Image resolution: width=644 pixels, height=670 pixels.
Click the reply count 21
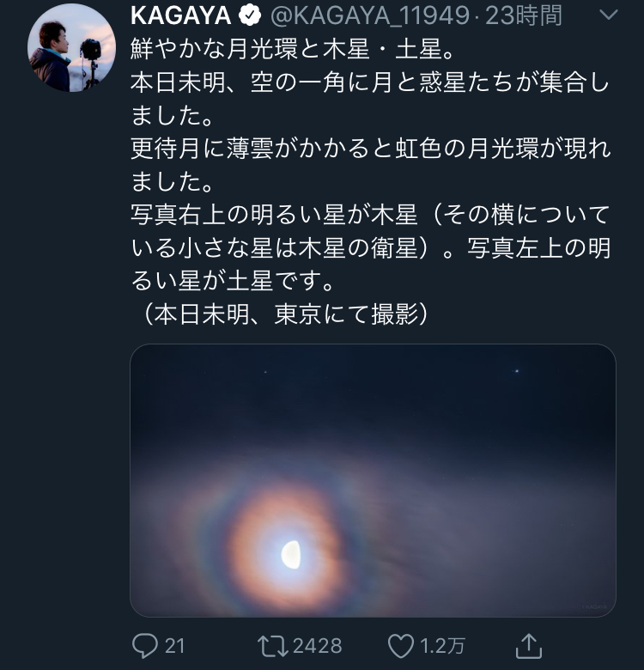(x=174, y=645)
